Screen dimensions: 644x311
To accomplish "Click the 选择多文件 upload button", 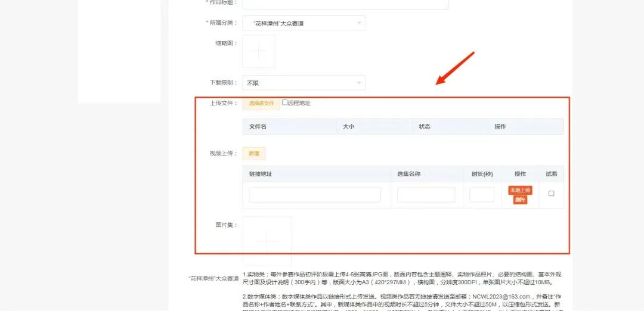I will (261, 104).
